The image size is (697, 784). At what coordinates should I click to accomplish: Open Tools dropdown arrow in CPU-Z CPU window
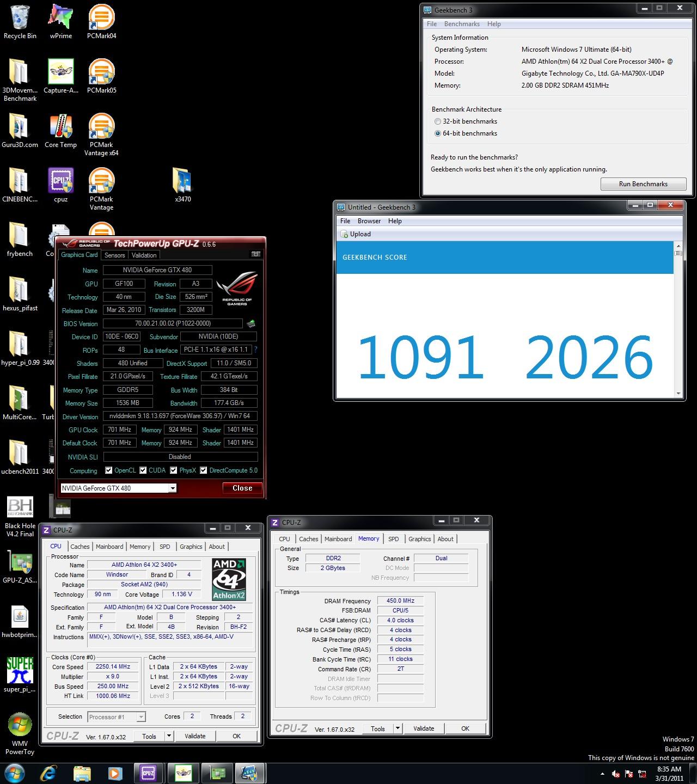coord(169,736)
